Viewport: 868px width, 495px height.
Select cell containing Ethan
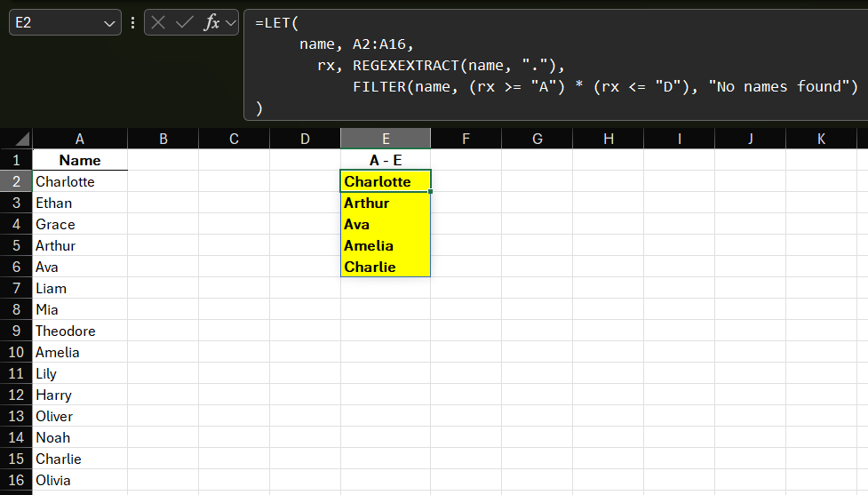[80, 203]
